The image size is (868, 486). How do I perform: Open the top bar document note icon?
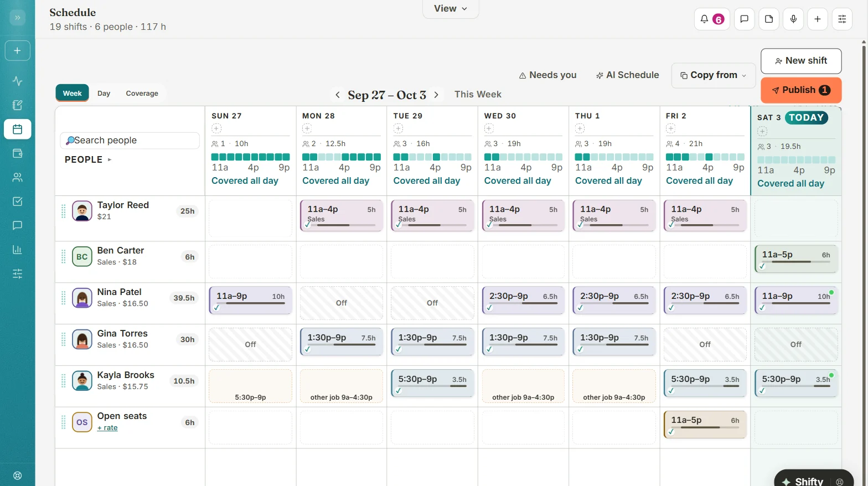[x=769, y=19]
